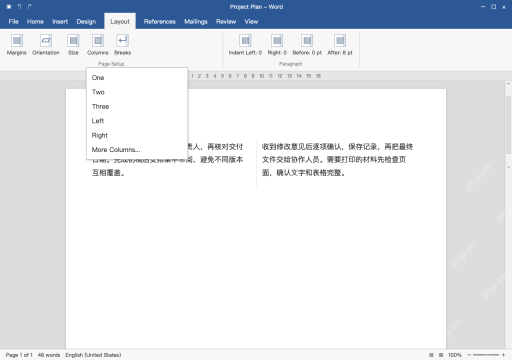Viewport: 512px width, 360px height.
Task: Click the Columns icon in ribbon
Action: coord(98,41)
